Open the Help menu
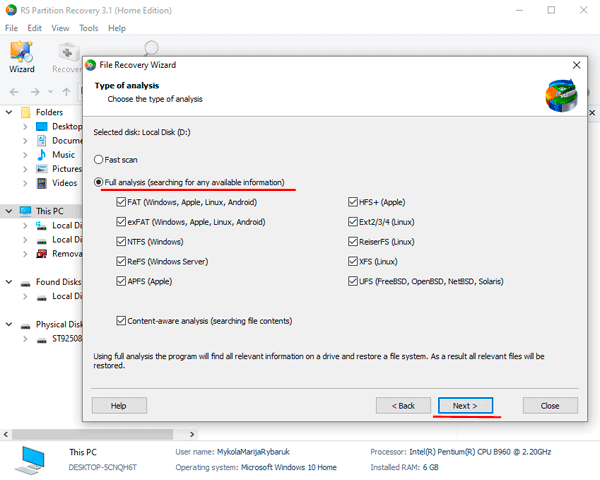 117,28
